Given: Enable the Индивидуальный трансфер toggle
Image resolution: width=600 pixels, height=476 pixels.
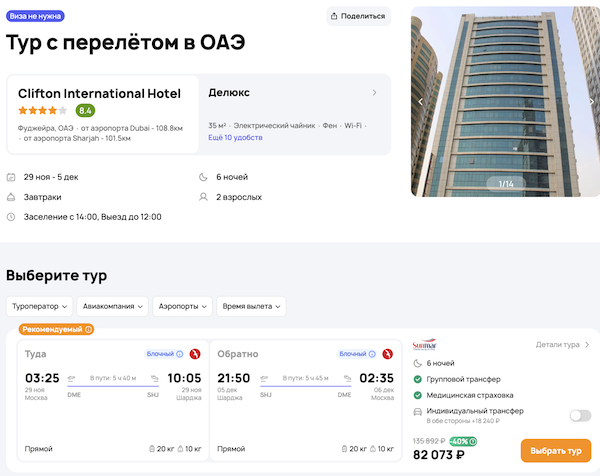Looking at the screenshot, I should (x=579, y=415).
